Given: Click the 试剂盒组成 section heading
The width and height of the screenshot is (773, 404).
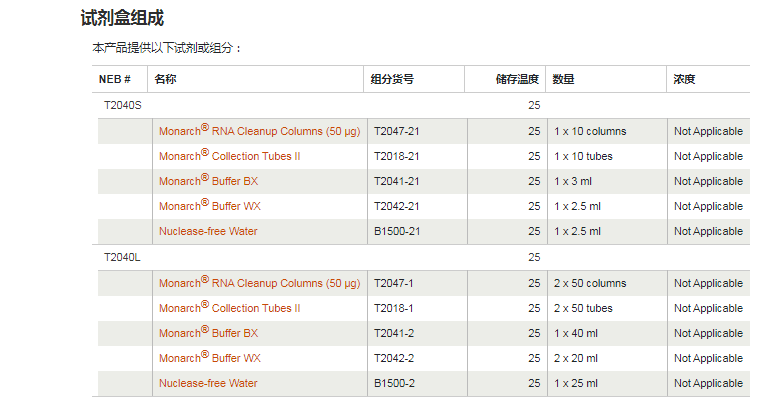Looking at the screenshot, I should (122, 18).
